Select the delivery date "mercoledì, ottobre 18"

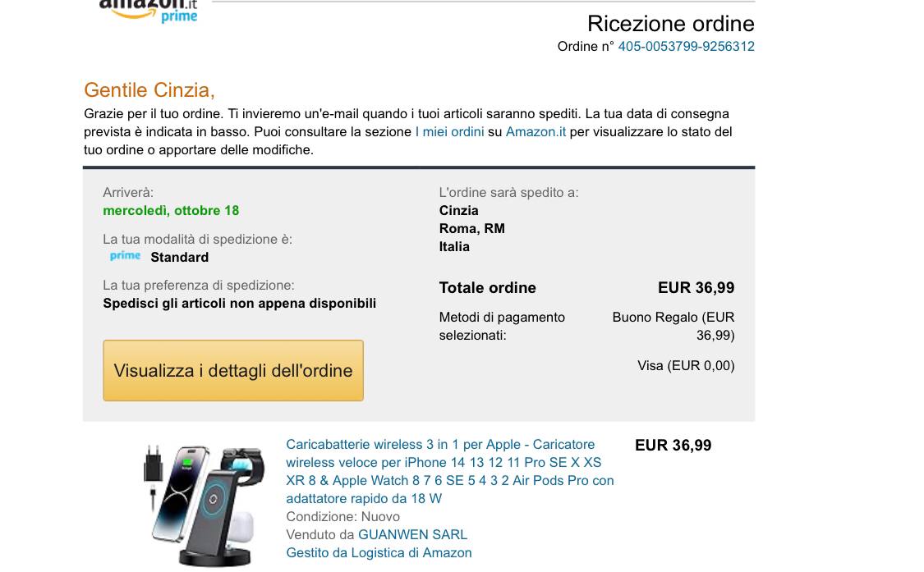tap(171, 211)
